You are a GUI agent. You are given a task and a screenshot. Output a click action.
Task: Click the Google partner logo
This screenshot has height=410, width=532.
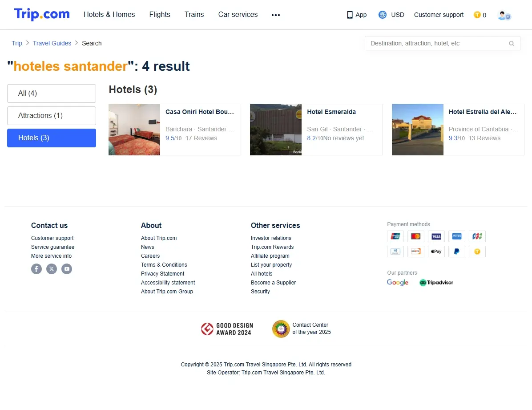pyautogui.click(x=398, y=282)
